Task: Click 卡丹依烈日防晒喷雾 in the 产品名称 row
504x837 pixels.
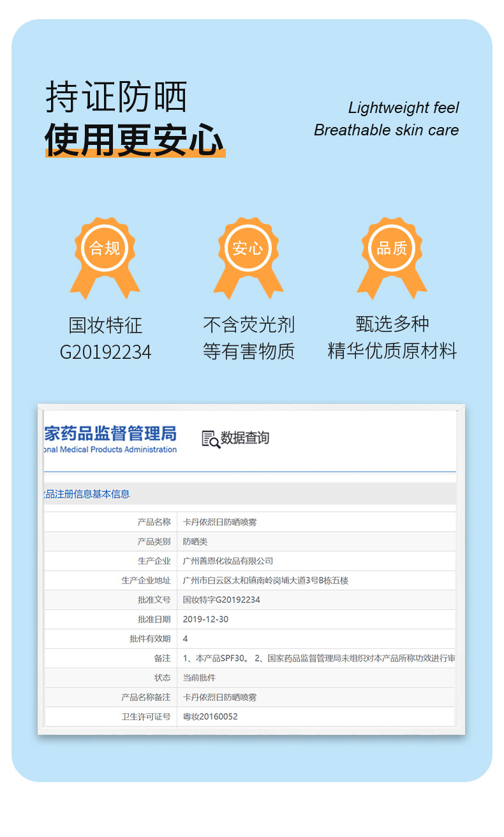Action: [x=219, y=522]
